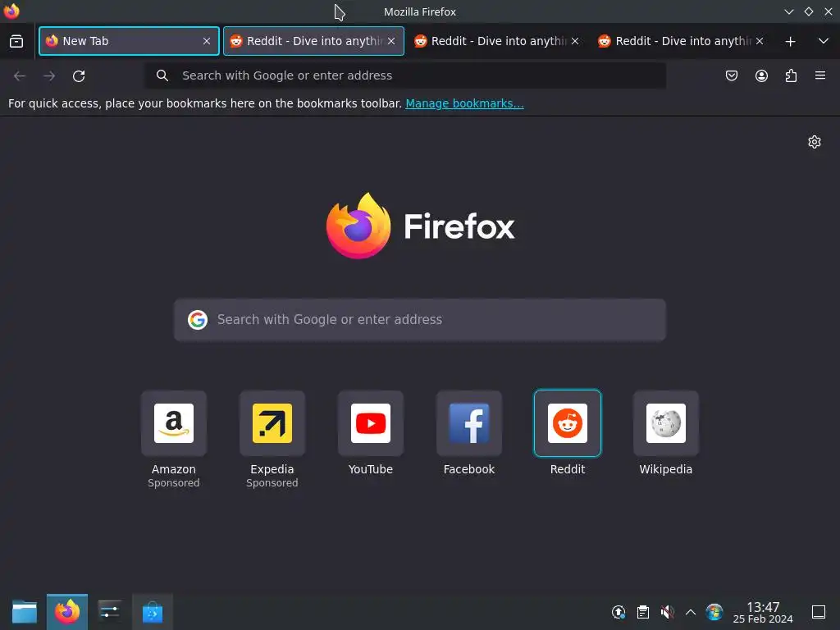
Task: Click the Firefox title bar app icon
Action: (11, 11)
